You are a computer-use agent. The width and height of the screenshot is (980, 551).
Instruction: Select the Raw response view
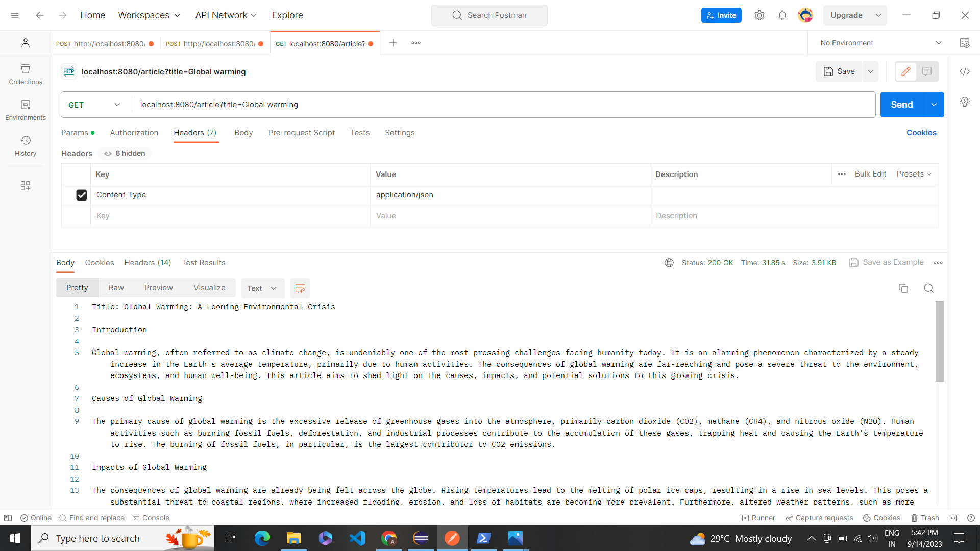(x=116, y=288)
